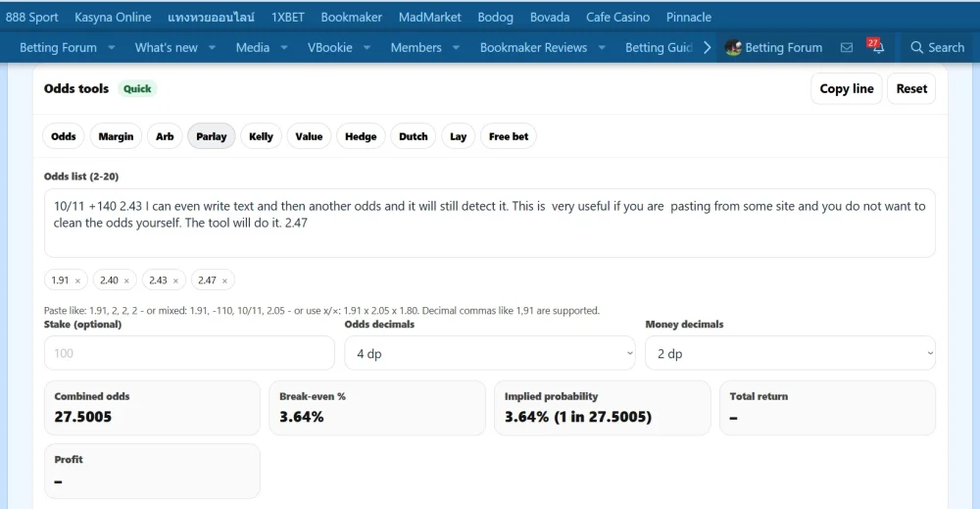The height and width of the screenshot is (509, 980).
Task: Switch to the Dutch tool tab
Action: pyautogui.click(x=414, y=136)
